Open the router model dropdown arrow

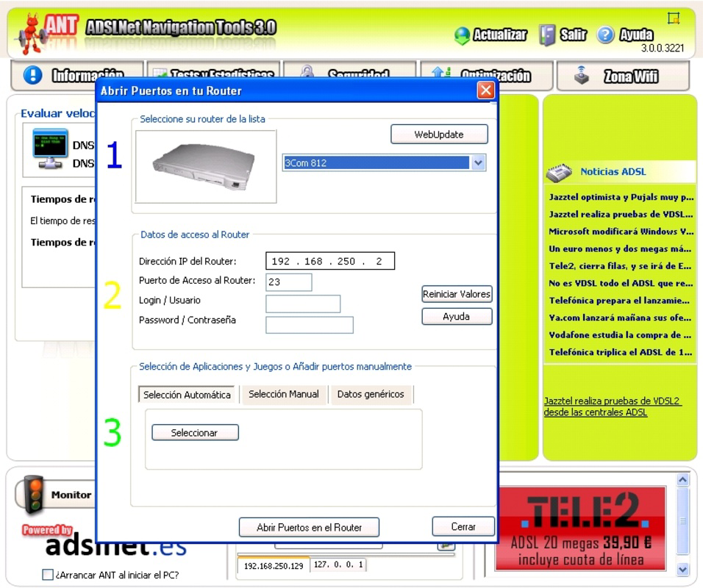pyautogui.click(x=478, y=162)
